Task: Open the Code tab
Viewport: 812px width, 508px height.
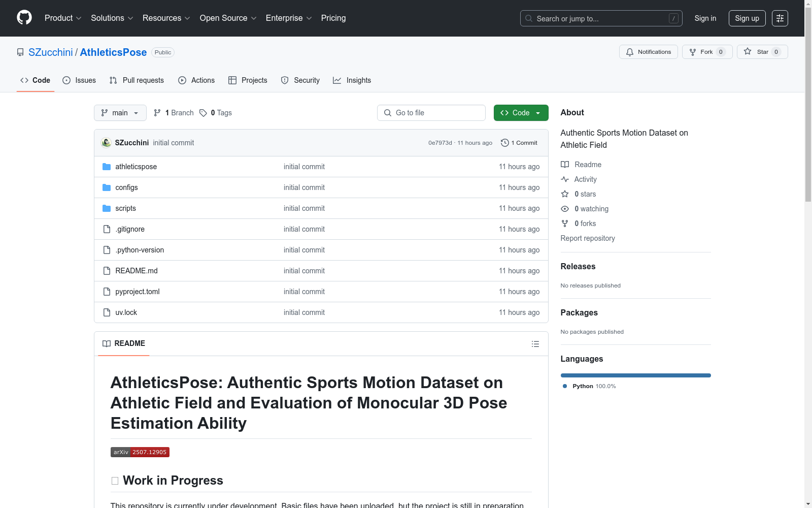Action: pos(36,80)
